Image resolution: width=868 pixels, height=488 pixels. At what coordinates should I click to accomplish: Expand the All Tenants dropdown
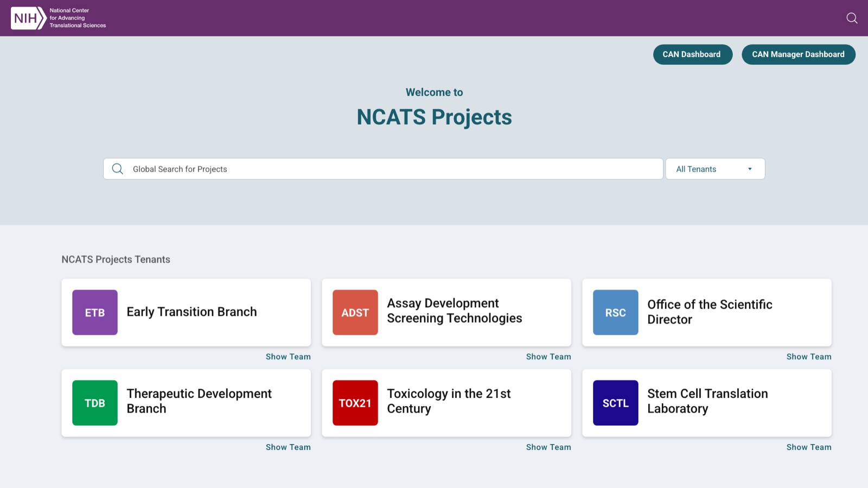click(x=715, y=169)
